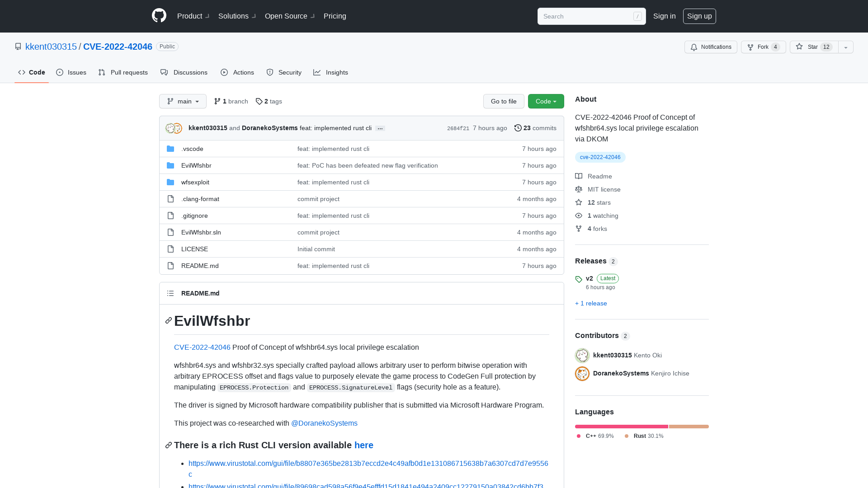The width and height of the screenshot is (868, 488).
Task: Open the 1 branch link
Action: tap(231, 101)
